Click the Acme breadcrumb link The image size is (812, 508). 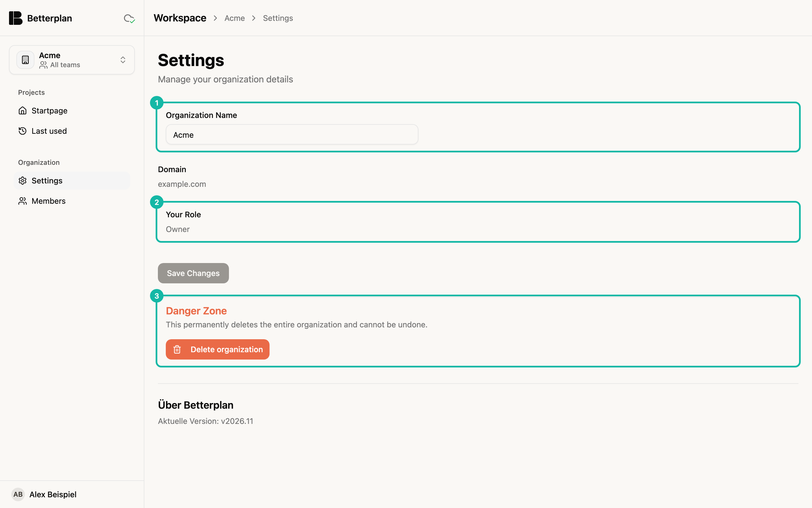(x=235, y=18)
